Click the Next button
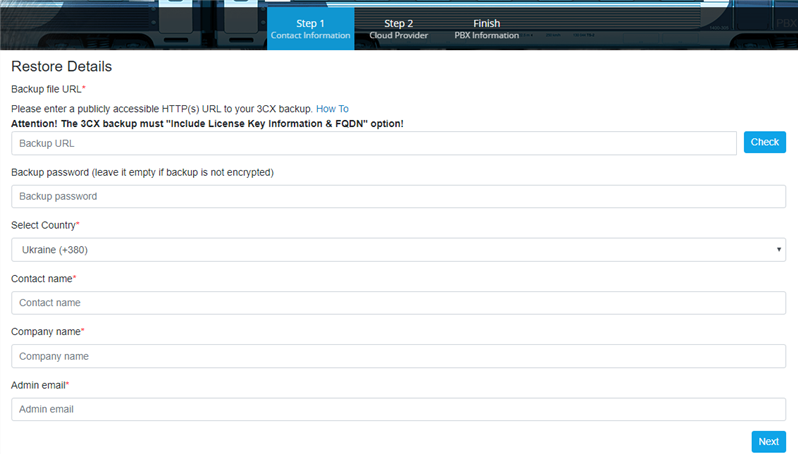 point(768,442)
